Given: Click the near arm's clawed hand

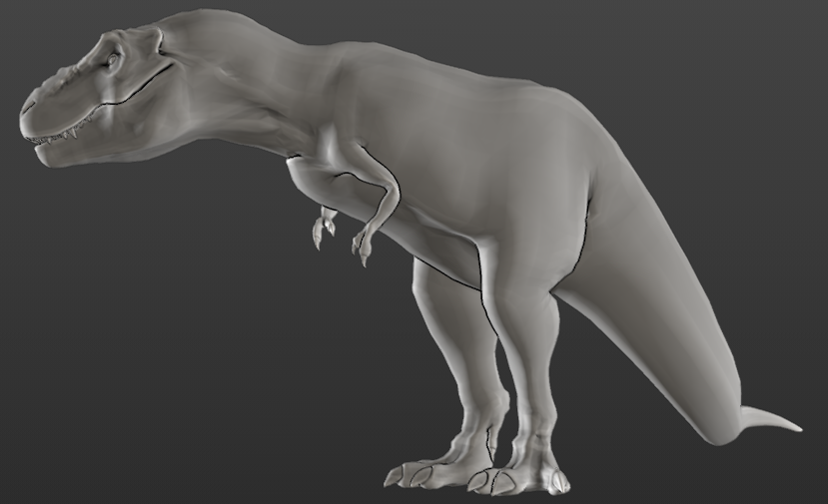Looking at the screenshot, I should click(x=365, y=241).
